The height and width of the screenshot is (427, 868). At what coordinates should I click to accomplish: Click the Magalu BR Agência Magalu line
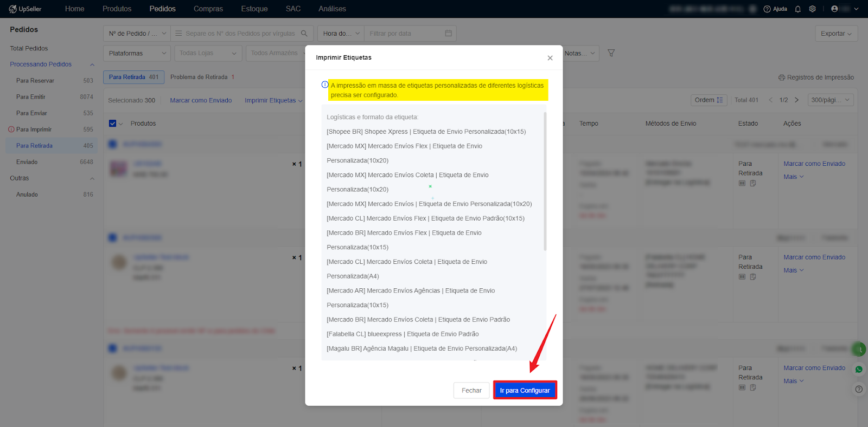point(422,348)
